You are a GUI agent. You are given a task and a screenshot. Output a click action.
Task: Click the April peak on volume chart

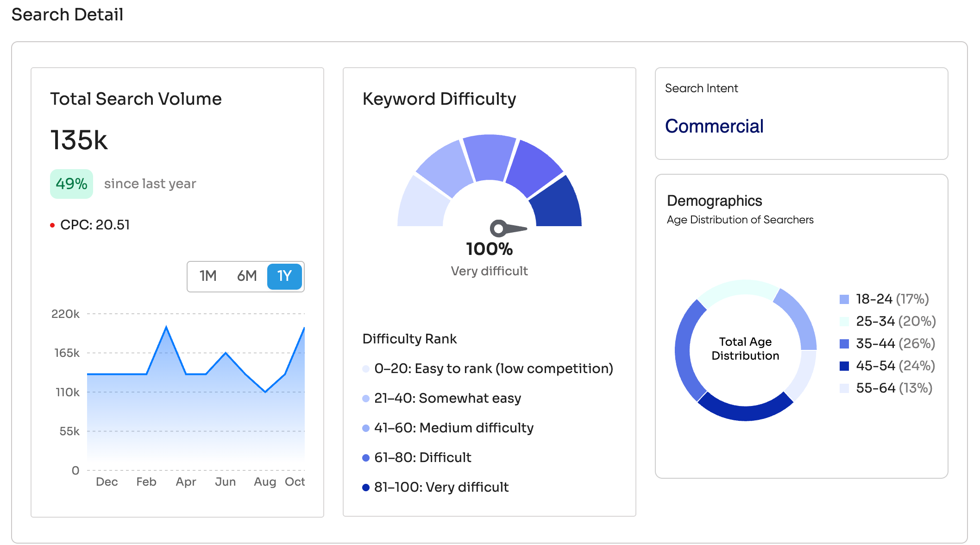tap(166, 327)
